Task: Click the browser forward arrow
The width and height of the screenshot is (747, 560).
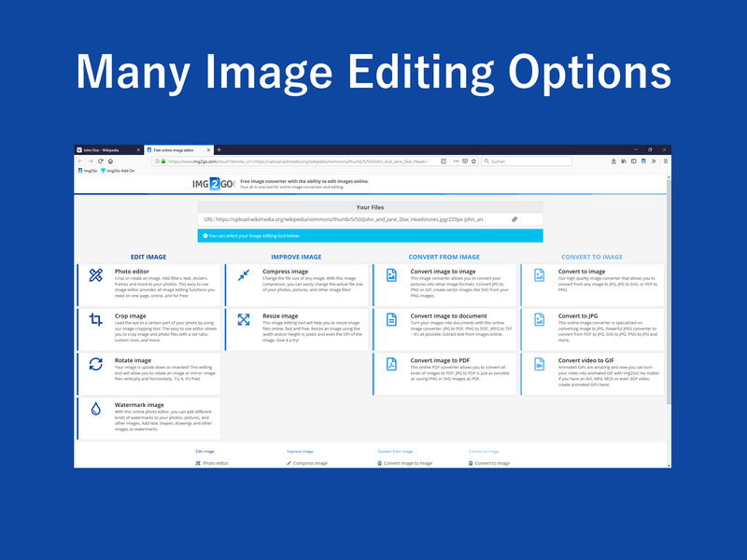Action: pos(90,161)
